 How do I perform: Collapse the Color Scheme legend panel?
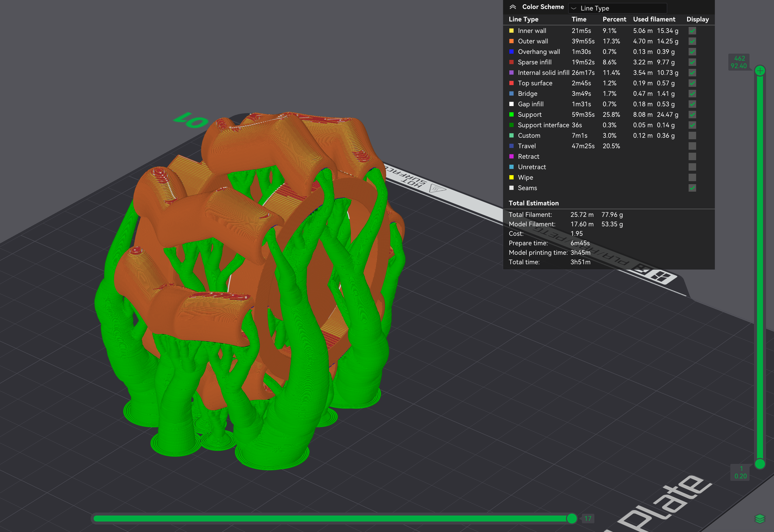coord(513,7)
